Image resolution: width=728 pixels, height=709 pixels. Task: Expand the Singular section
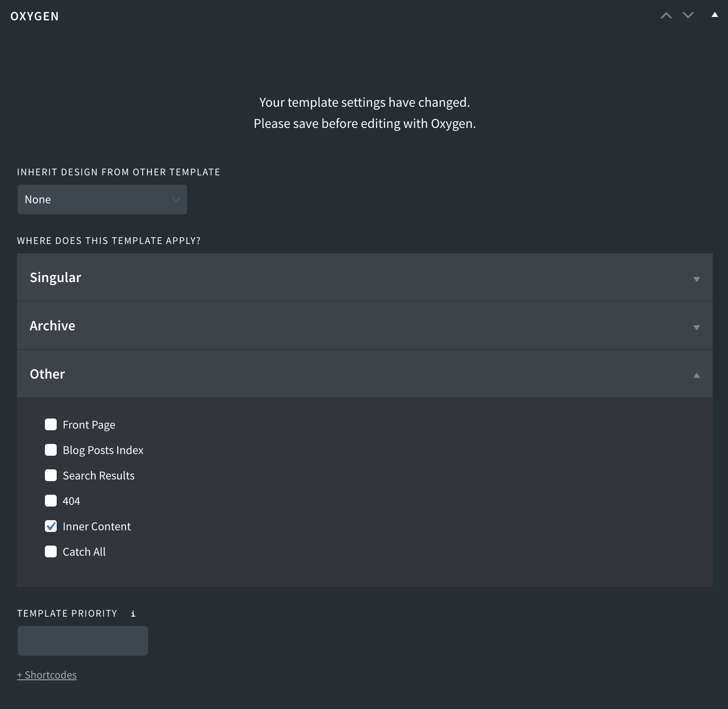(x=365, y=277)
